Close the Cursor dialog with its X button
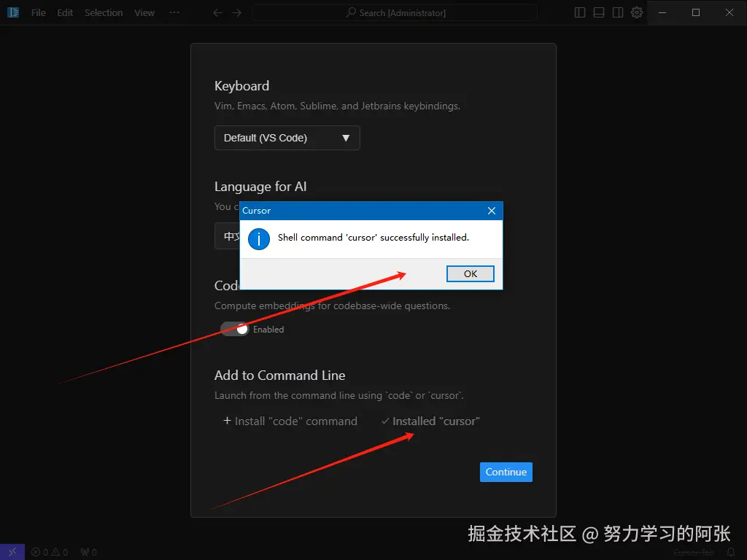 pyautogui.click(x=492, y=211)
